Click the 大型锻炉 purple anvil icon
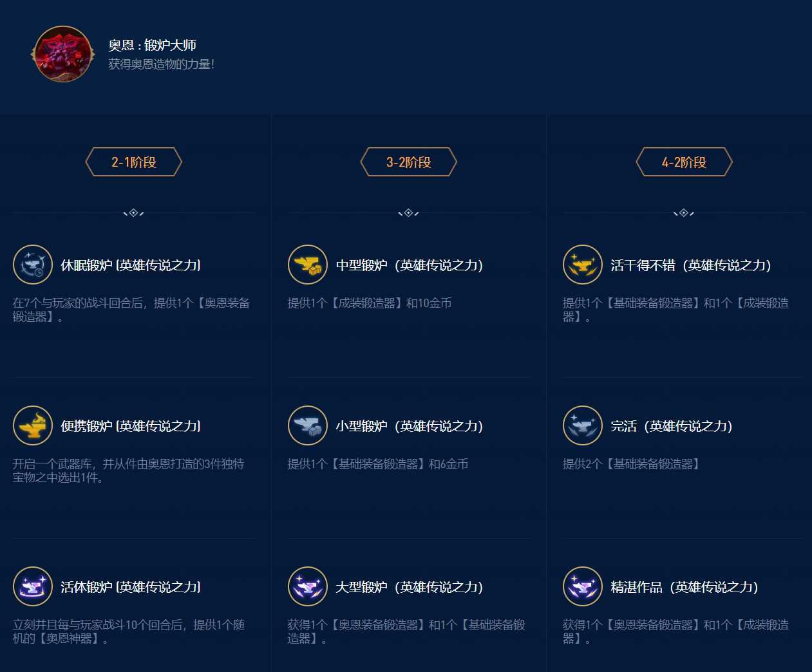 point(308,586)
